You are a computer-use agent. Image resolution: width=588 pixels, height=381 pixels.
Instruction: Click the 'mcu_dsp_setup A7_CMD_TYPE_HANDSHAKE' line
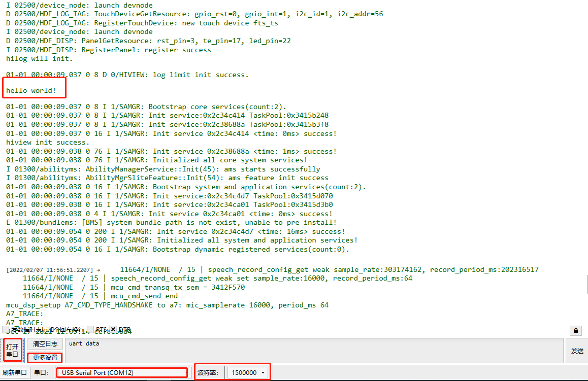point(167,305)
